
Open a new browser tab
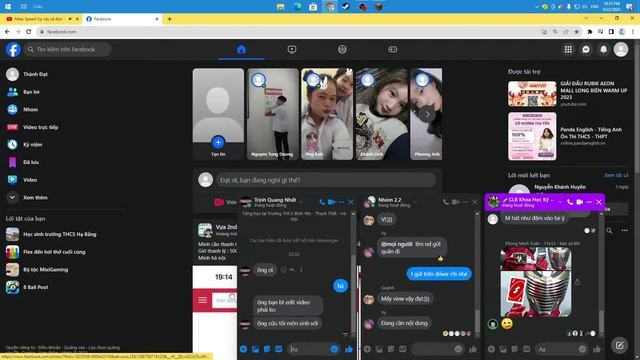pos(169,19)
